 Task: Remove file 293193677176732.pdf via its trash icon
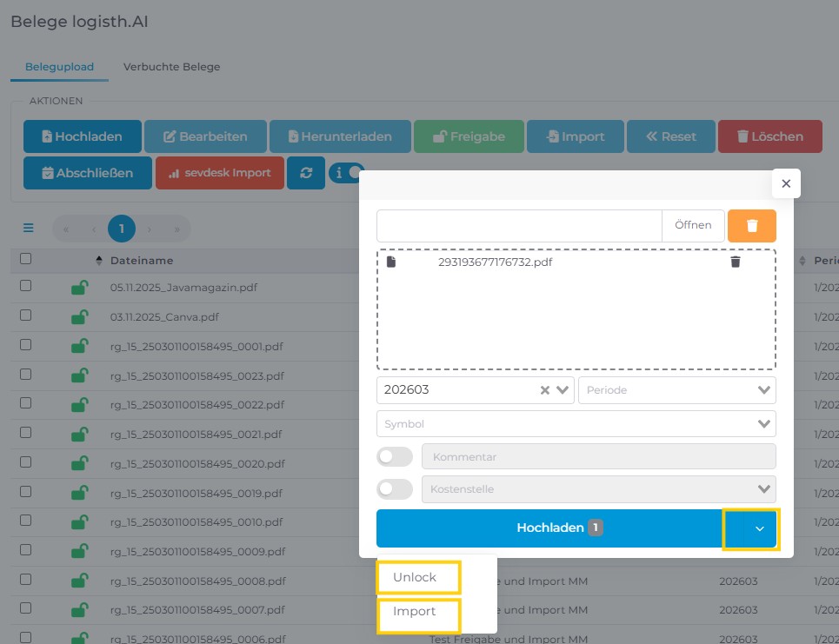coord(736,262)
